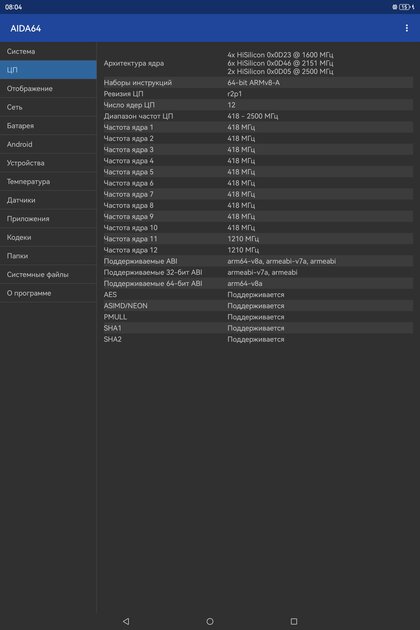Screen dimensions: 420x630
Task: Click the AIDA64 title text
Action: (26, 29)
